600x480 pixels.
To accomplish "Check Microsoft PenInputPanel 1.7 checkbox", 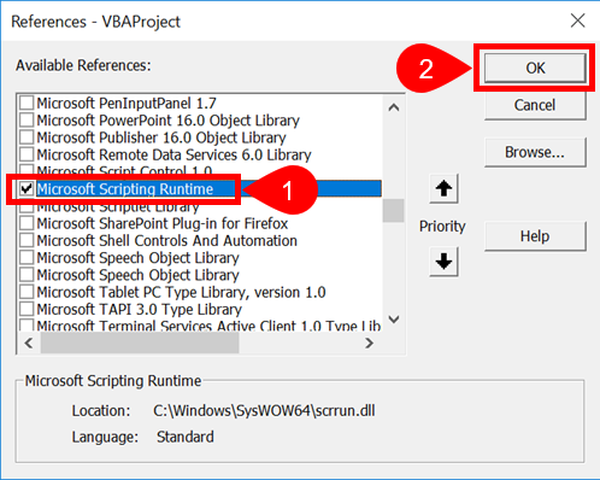I will (x=27, y=103).
